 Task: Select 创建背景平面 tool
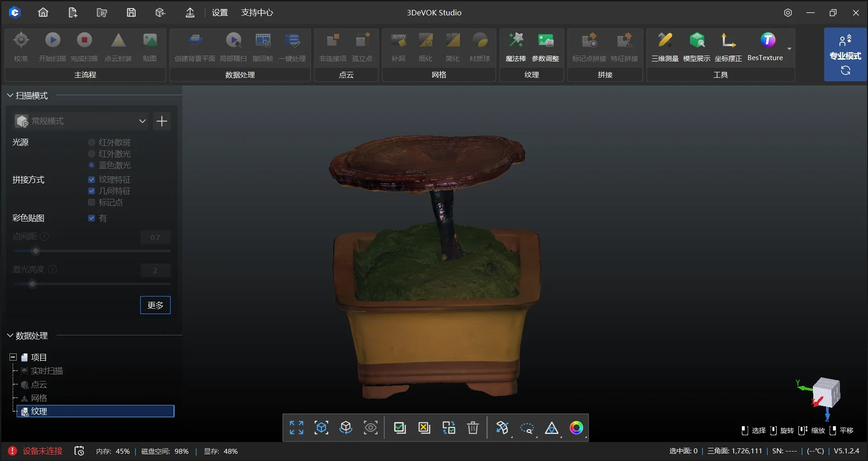point(195,47)
